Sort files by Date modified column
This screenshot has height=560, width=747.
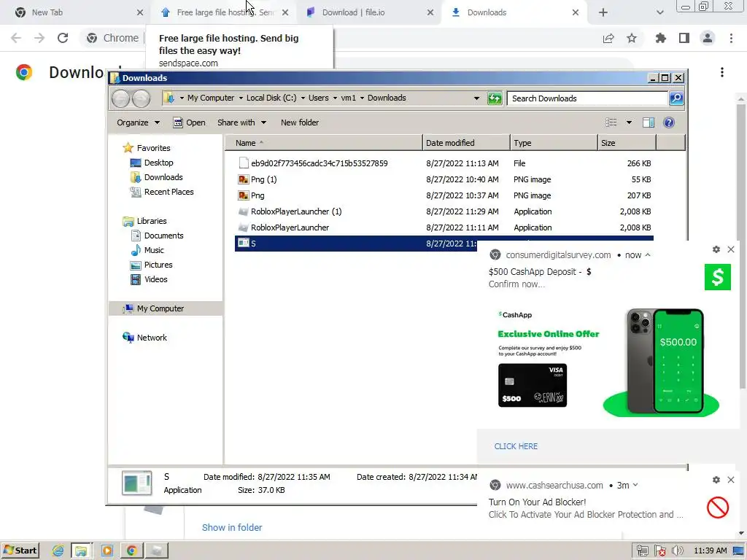tap(466, 143)
